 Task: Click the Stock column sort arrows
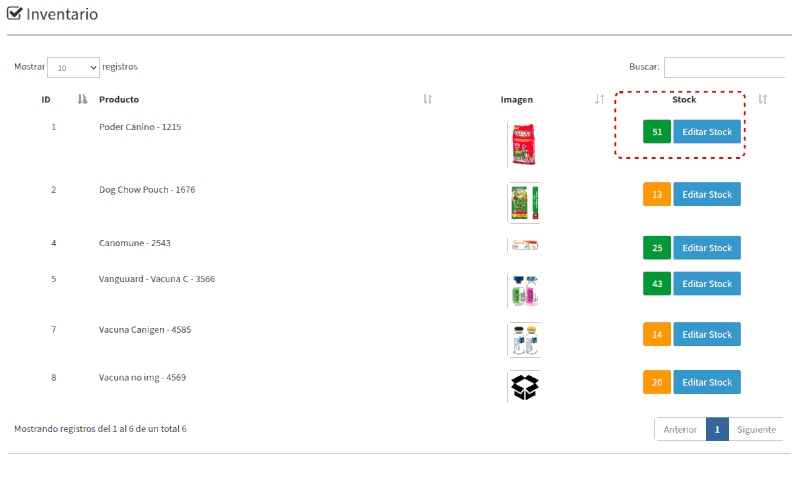[x=763, y=99]
